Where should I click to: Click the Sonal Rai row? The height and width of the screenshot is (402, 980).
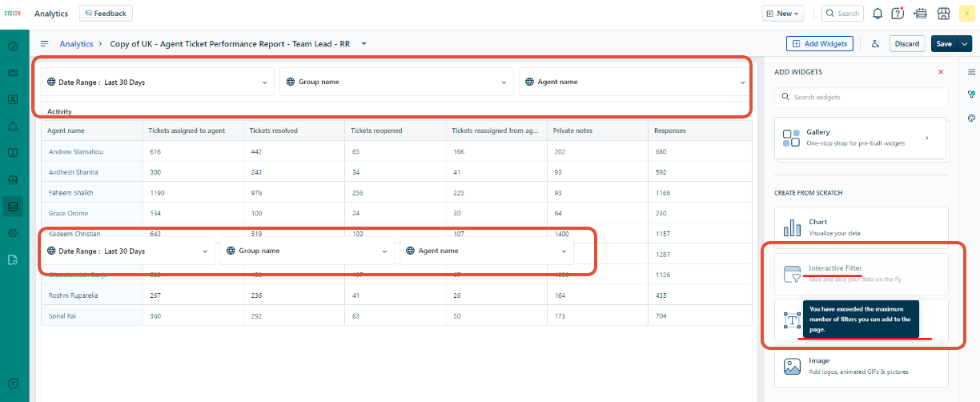[396, 316]
